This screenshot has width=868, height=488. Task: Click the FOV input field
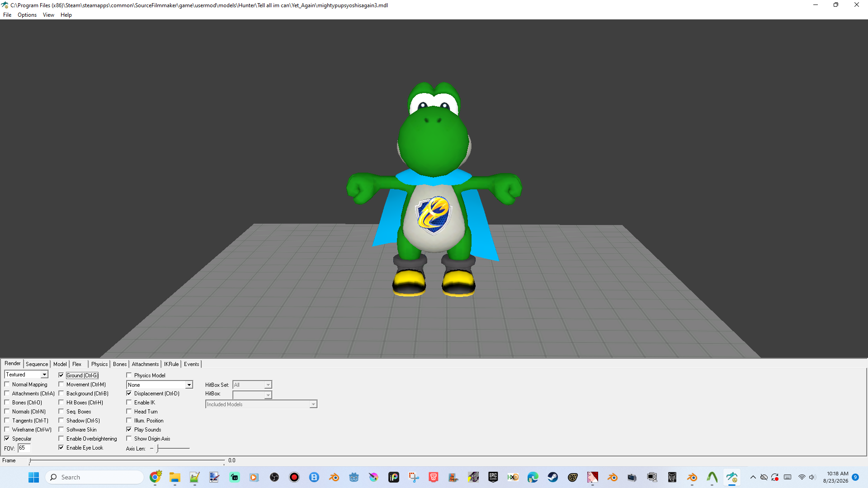pyautogui.click(x=24, y=448)
